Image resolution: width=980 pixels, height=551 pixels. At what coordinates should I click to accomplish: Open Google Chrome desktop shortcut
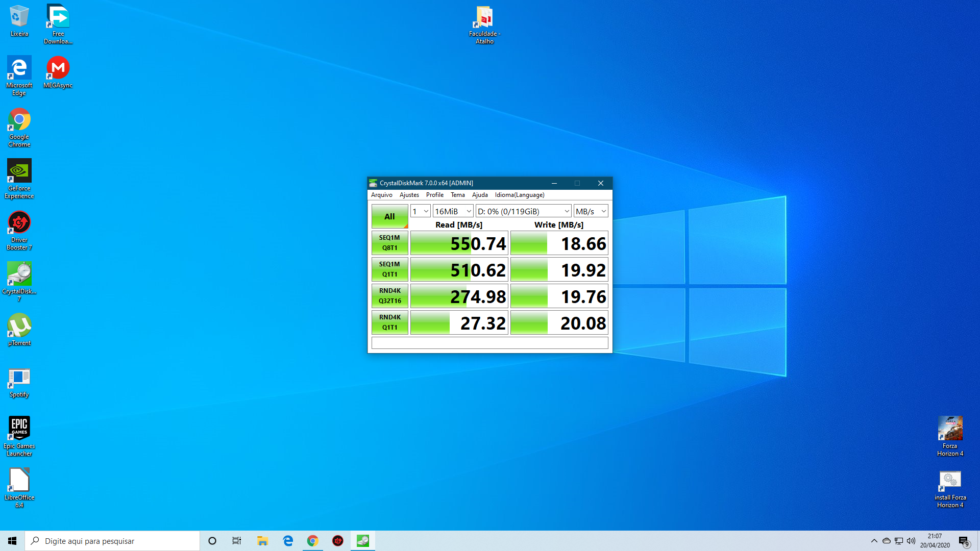click(19, 128)
